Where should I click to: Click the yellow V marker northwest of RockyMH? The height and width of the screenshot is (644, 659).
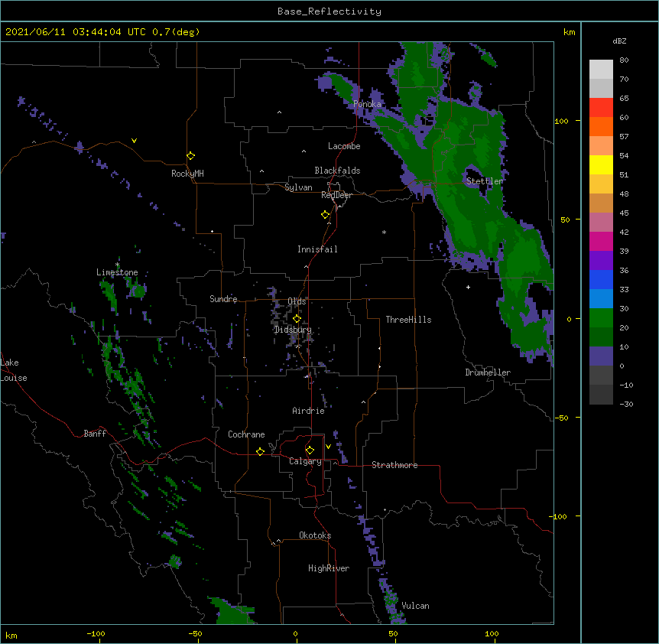coord(134,141)
